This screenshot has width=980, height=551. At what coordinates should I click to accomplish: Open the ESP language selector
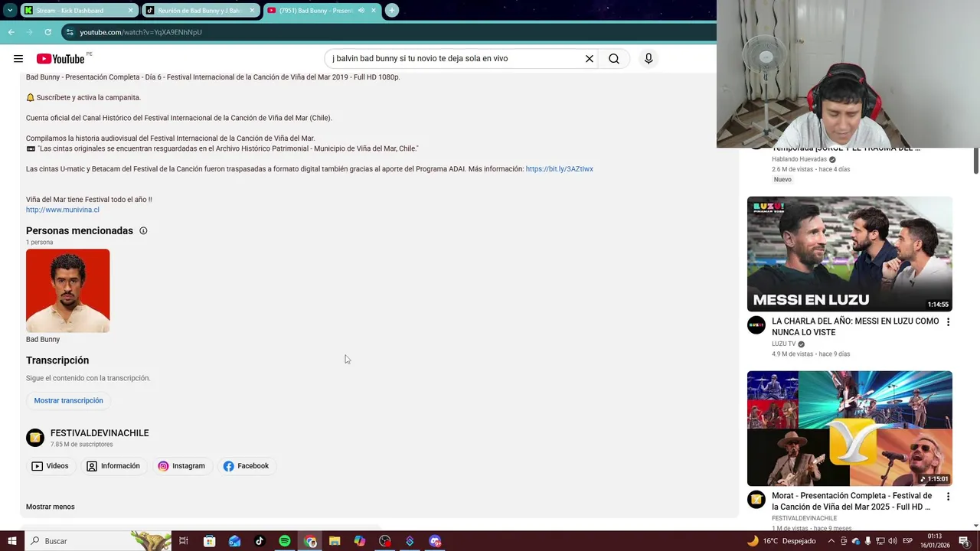908,541
